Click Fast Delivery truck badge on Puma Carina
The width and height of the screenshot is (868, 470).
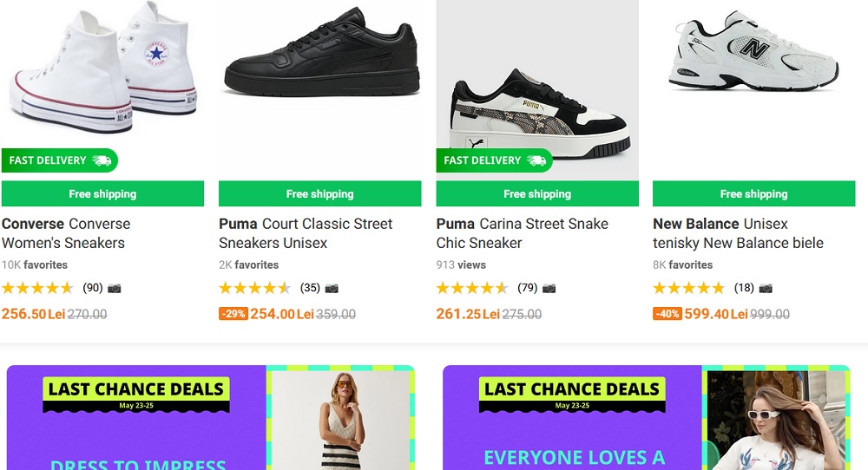495,160
